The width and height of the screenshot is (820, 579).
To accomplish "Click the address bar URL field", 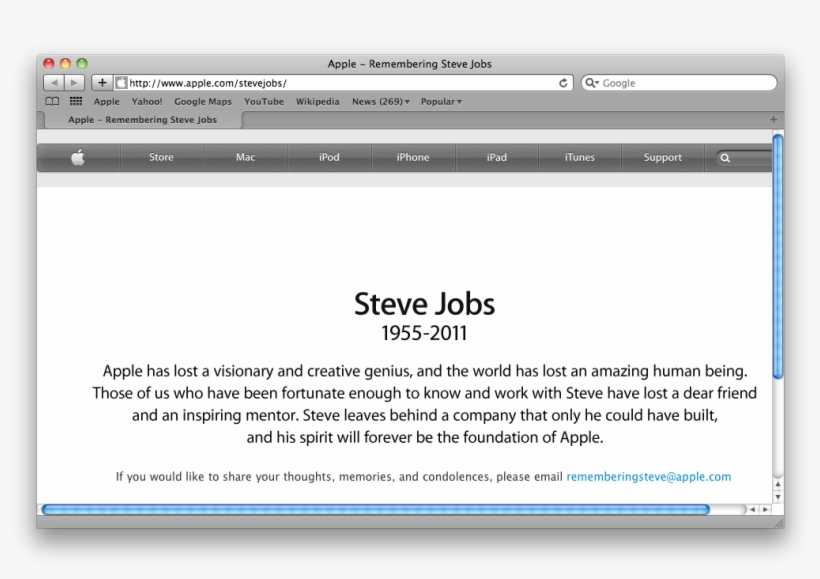I will [x=343, y=83].
